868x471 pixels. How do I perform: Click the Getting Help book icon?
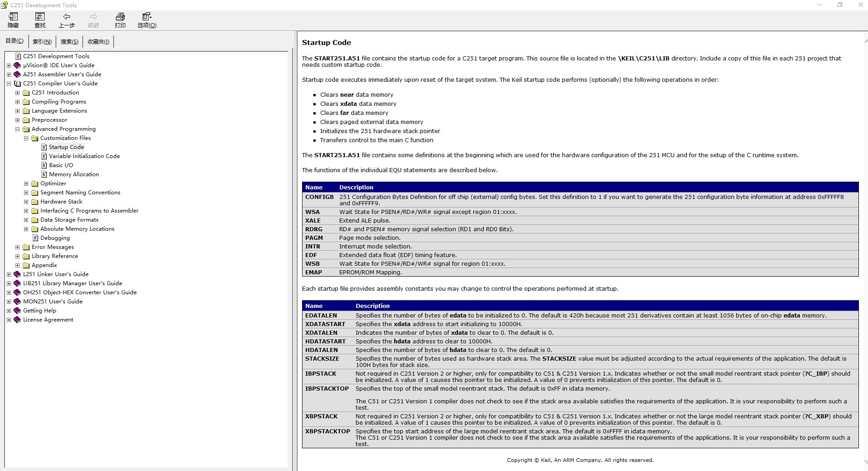18,311
